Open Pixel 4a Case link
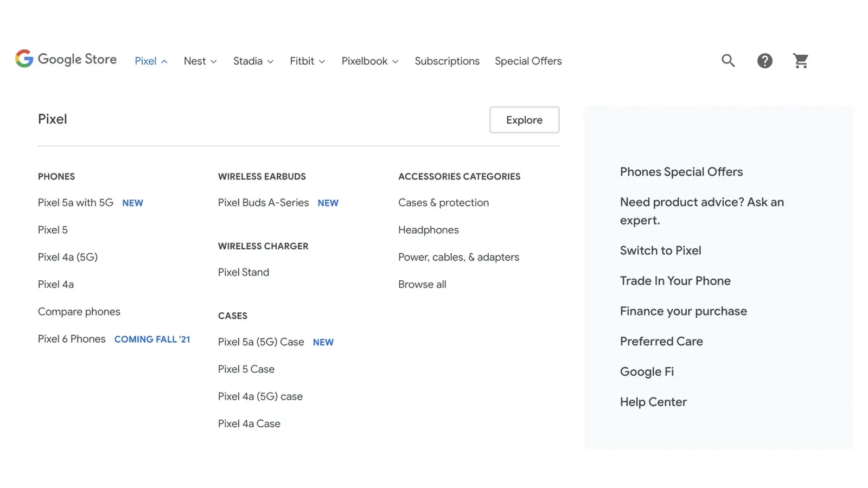The height and width of the screenshot is (488, 868). [x=249, y=423]
